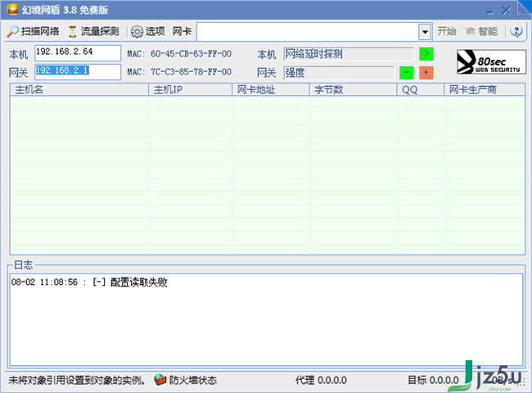Enable the 智能 smart mode button
The image size is (532, 393).
click(481, 32)
